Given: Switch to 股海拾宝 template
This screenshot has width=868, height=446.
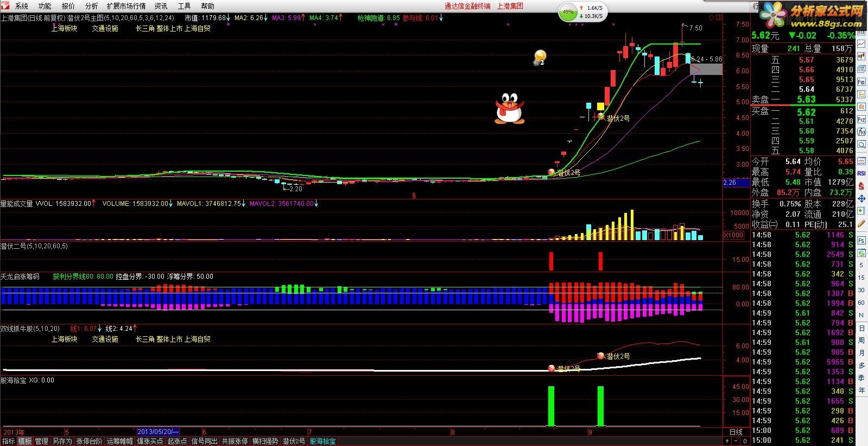Looking at the screenshot, I should tap(322, 441).
